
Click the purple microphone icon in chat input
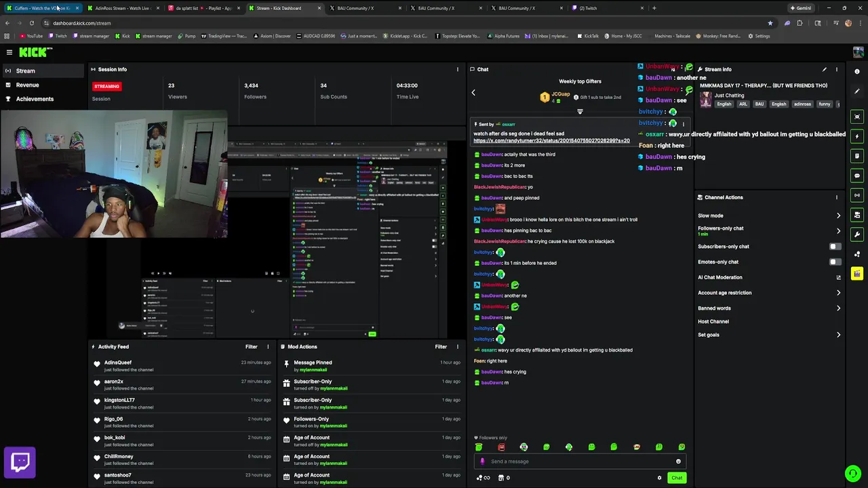coord(482,462)
